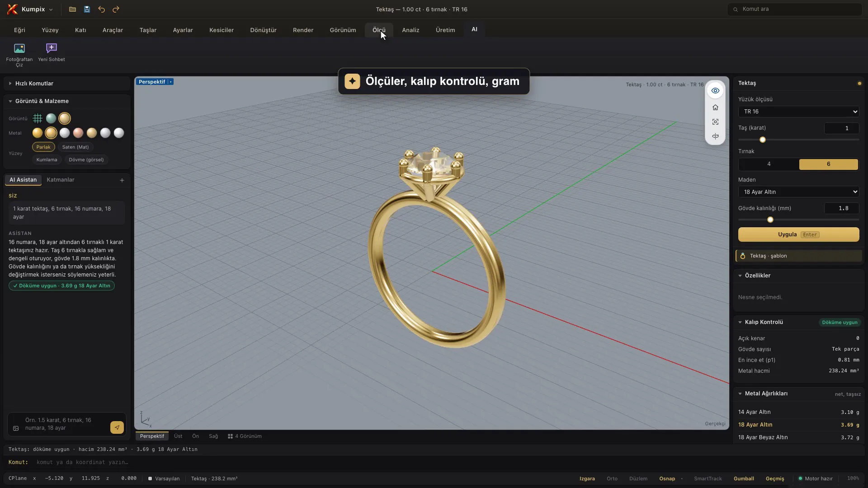Open Render menu tab
This screenshot has width=868, height=488.
point(303,30)
